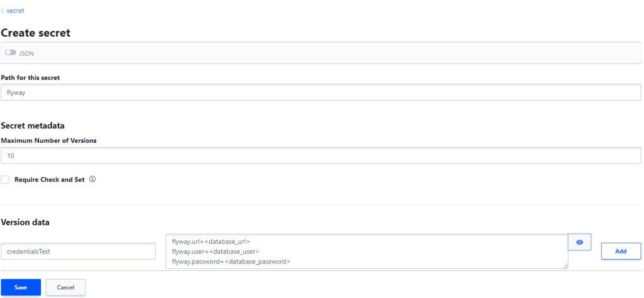Click the flyway.password line in value textarea
Image resolution: width=644 pixels, height=298 pixels.
point(231,261)
